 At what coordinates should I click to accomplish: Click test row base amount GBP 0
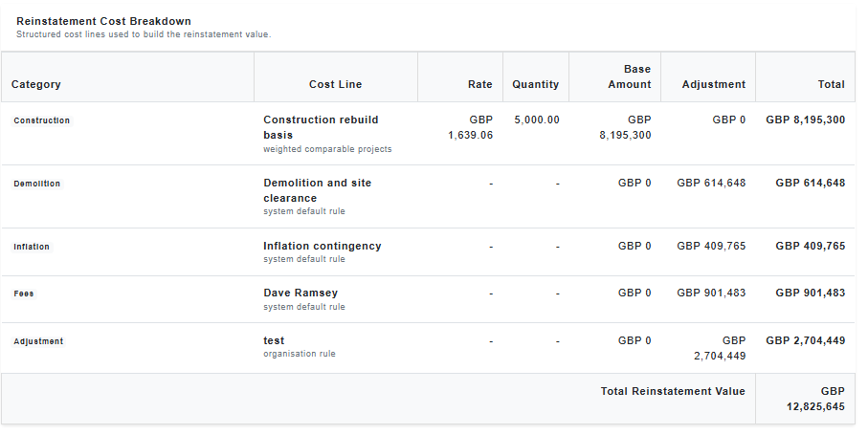point(634,340)
